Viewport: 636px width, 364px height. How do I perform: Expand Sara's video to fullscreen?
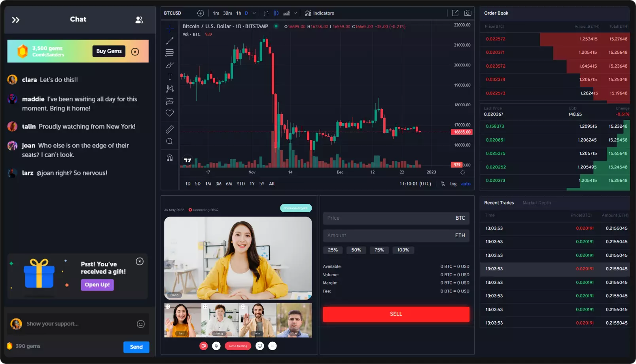[168, 307]
